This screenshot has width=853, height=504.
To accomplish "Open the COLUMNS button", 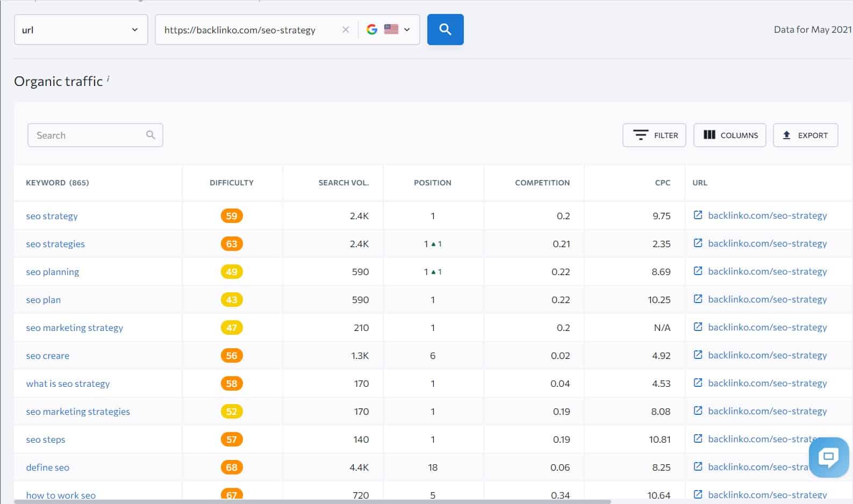I will coord(730,135).
